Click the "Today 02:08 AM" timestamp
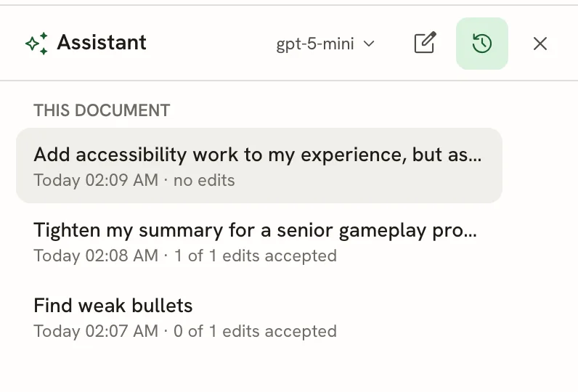Screen dimensions: 578x392 (x=96, y=256)
